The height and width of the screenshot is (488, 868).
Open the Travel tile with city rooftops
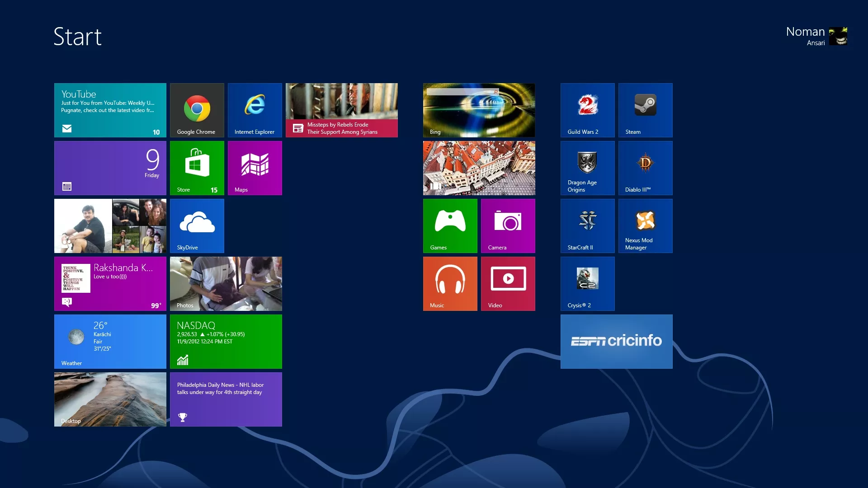pos(479,168)
